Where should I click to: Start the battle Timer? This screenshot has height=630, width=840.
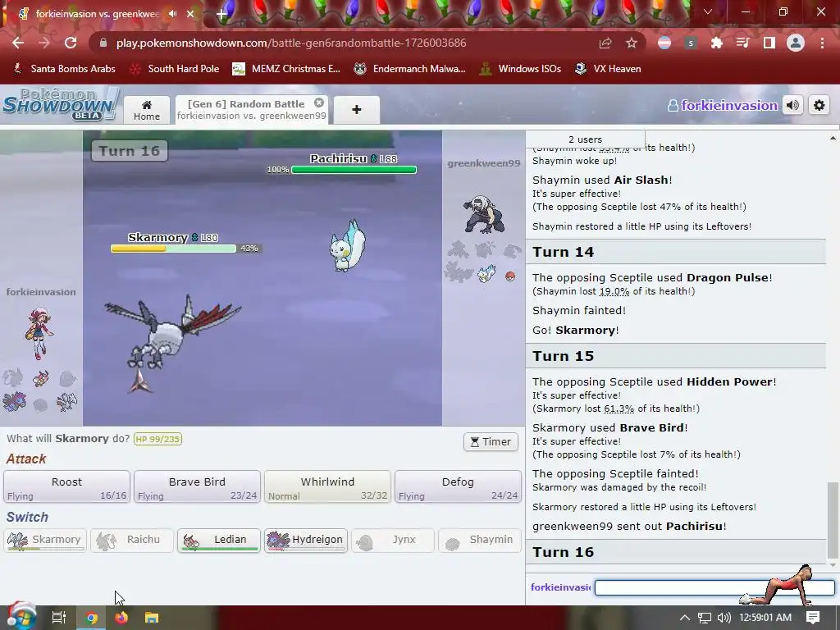(491, 441)
